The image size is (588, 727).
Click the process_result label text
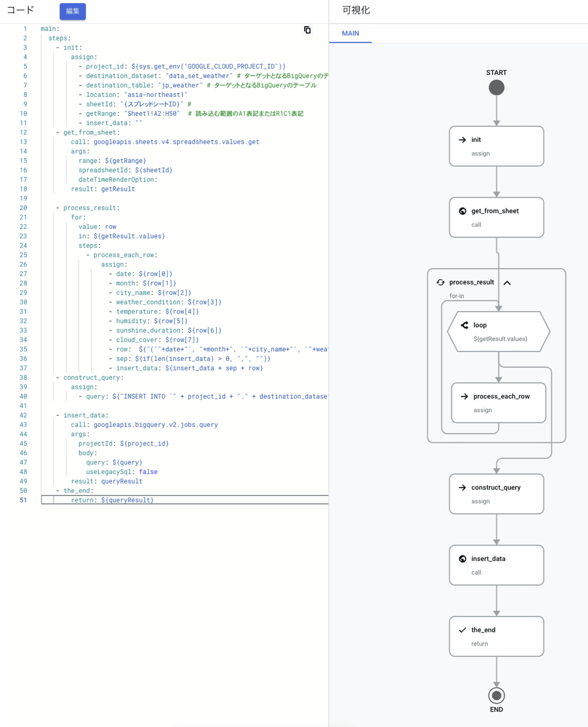point(471,282)
